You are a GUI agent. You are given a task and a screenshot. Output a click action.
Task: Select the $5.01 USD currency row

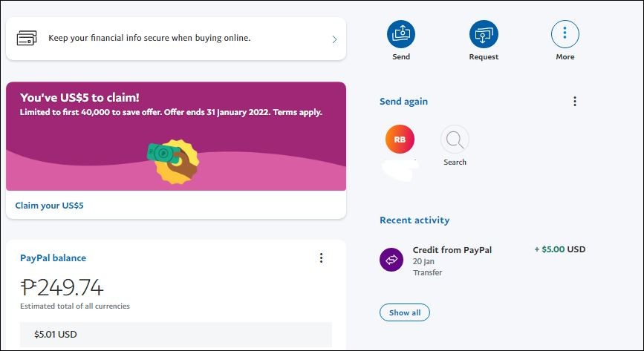[x=176, y=334]
